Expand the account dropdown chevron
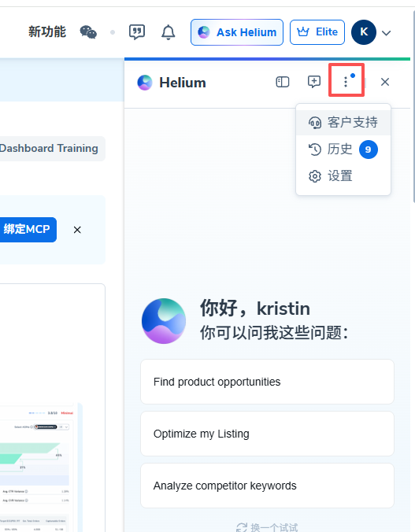This screenshot has width=415, height=532. click(x=387, y=33)
